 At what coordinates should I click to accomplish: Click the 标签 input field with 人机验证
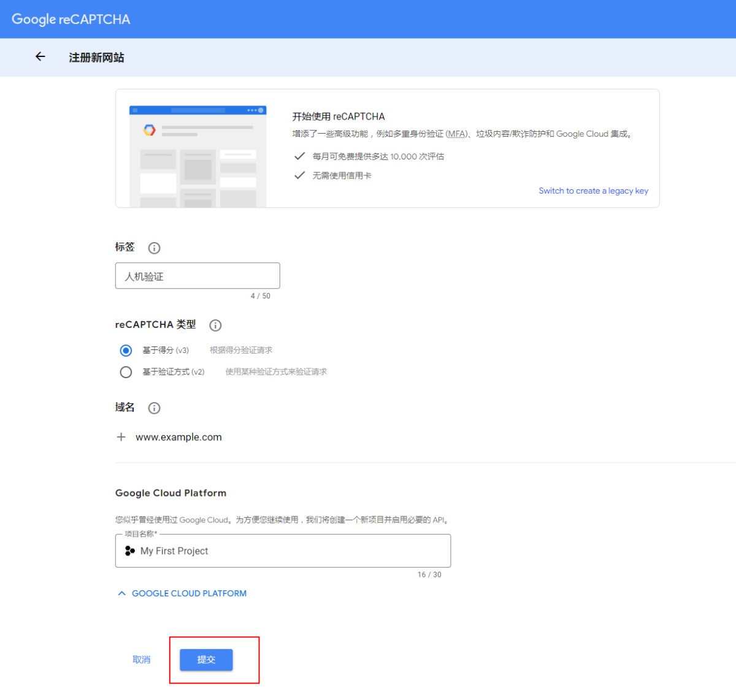(197, 276)
